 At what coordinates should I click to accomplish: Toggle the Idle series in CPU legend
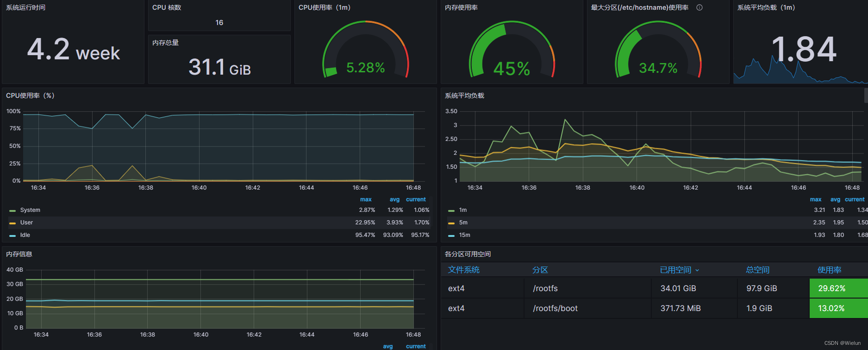[x=25, y=235]
